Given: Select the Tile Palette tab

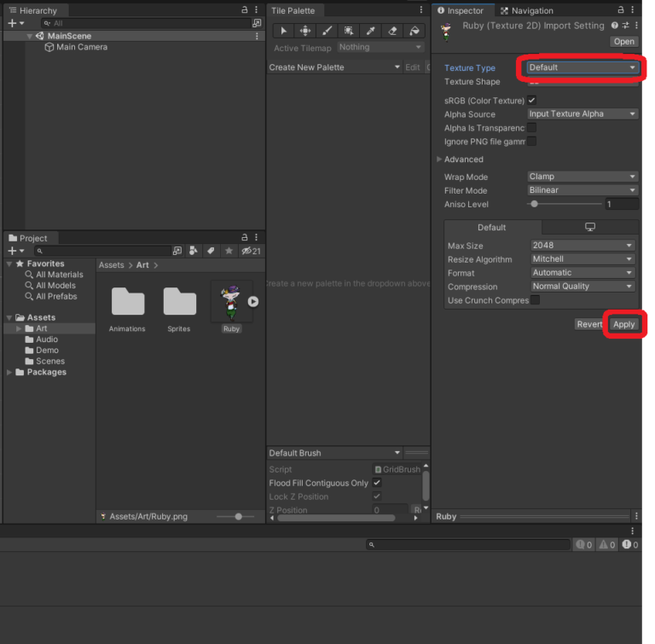Looking at the screenshot, I should pos(293,11).
